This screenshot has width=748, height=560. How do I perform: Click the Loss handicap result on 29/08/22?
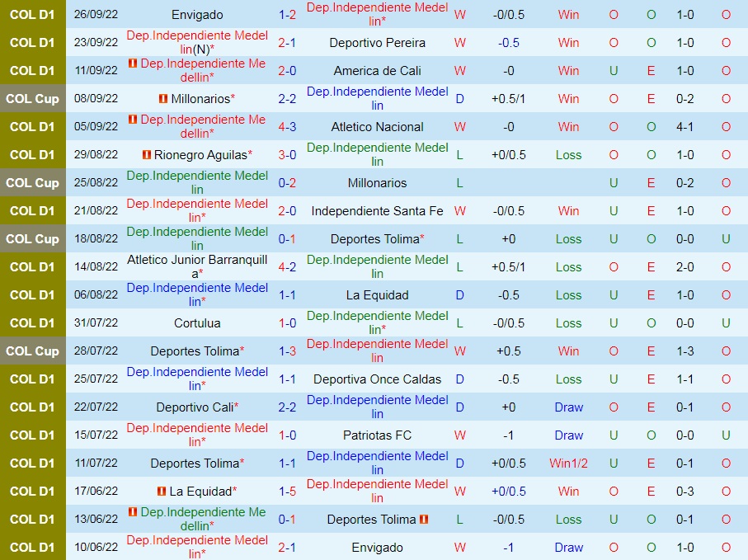tap(569, 155)
